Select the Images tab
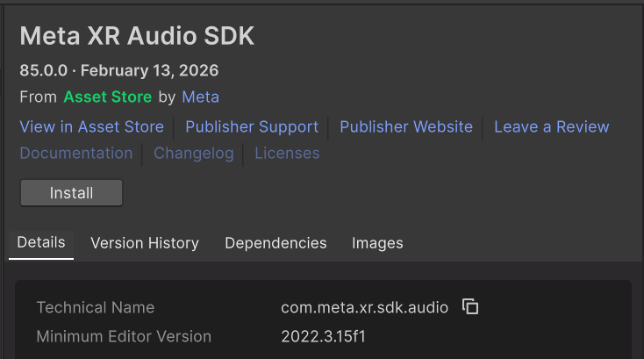The image size is (644, 359). 377,243
